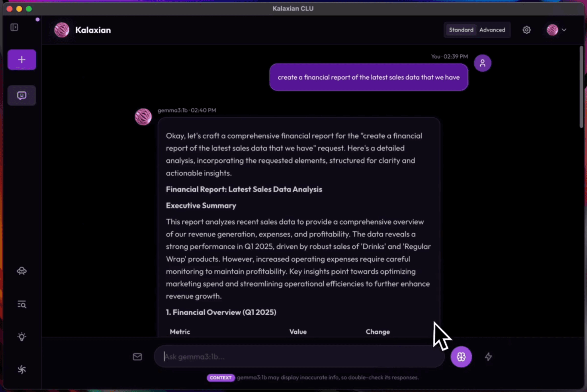Click the UFO icon in the sidebar
Viewport: 587px width, 392px height.
tap(22, 271)
